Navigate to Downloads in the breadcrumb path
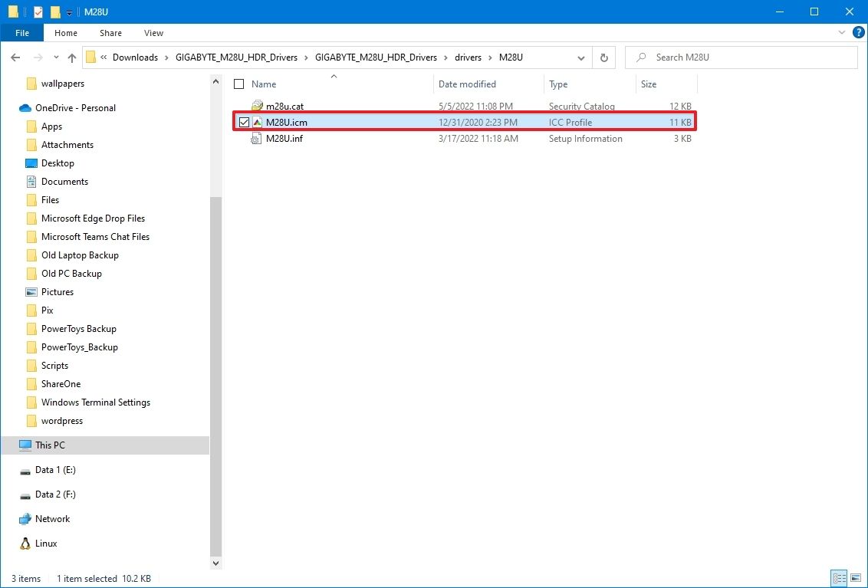The width and height of the screenshot is (868, 588). (x=135, y=57)
